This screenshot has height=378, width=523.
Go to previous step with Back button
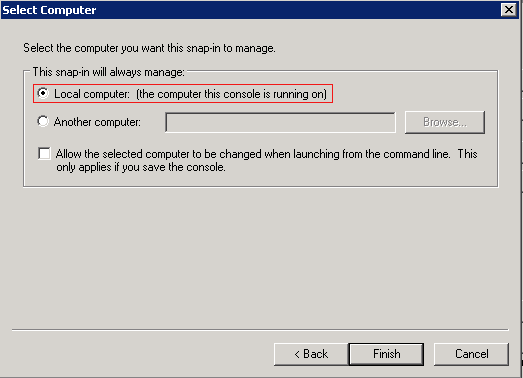click(x=311, y=354)
